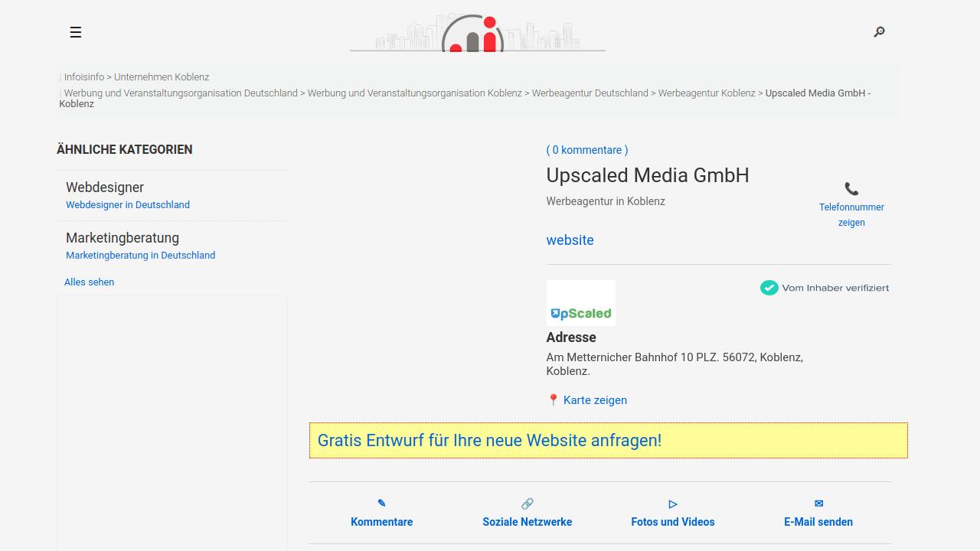This screenshot has width=980, height=551.
Task: Click the Kommentare pencil icon
Action: point(382,504)
